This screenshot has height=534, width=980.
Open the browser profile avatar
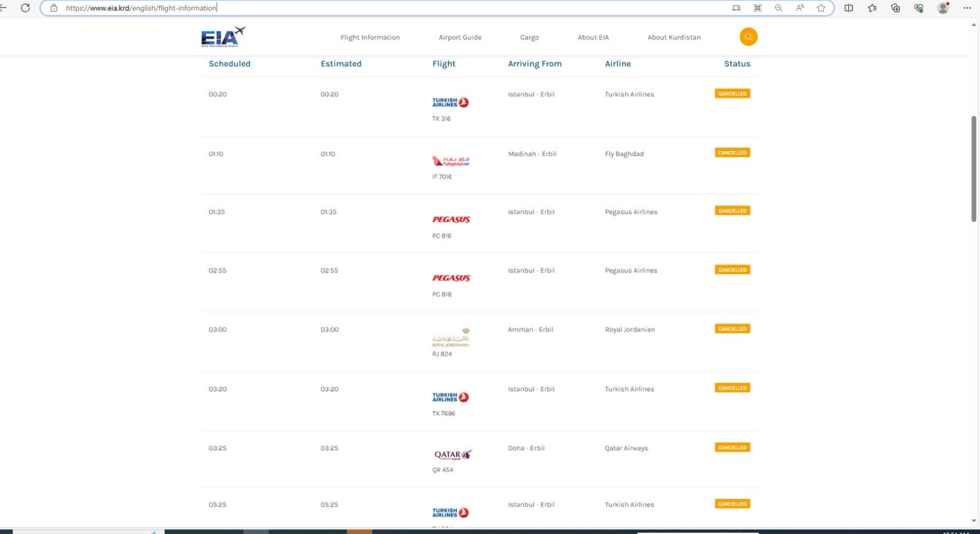coord(943,8)
